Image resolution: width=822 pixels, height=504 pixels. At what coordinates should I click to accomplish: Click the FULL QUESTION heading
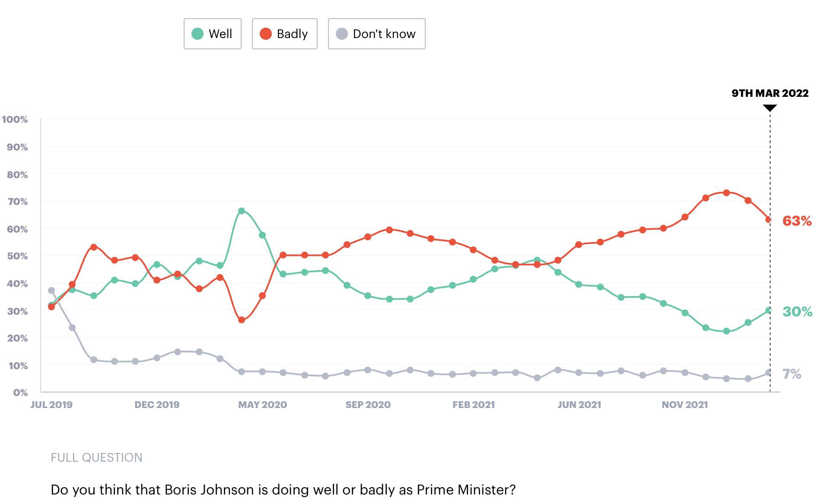coord(96,457)
